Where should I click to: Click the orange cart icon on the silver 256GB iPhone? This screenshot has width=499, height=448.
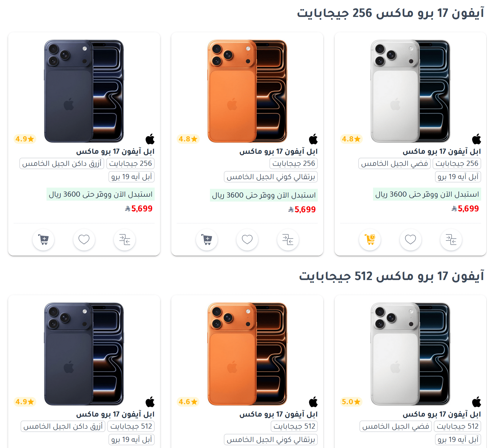tap(370, 240)
